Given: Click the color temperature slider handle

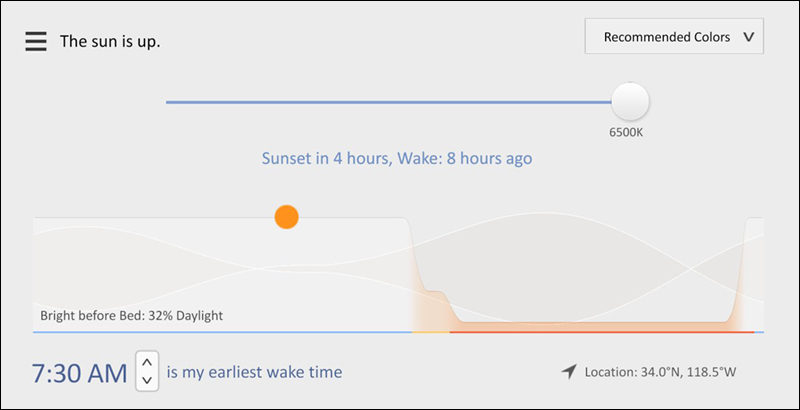Looking at the screenshot, I should [631, 101].
